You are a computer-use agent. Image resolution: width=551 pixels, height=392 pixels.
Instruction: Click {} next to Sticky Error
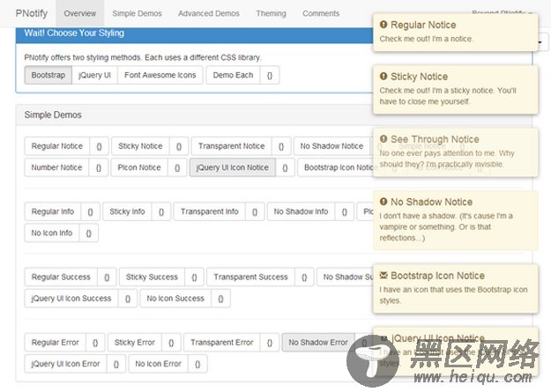[x=171, y=343]
